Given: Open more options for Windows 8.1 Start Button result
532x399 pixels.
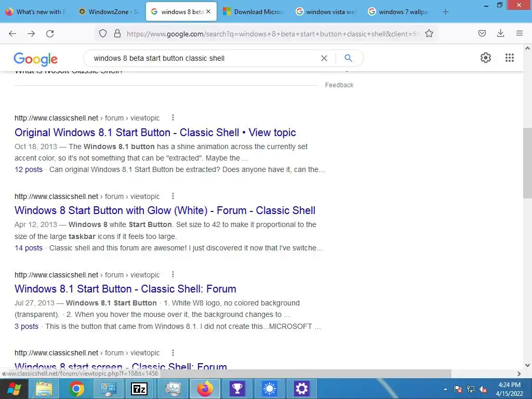Looking at the screenshot, I should [x=173, y=274].
